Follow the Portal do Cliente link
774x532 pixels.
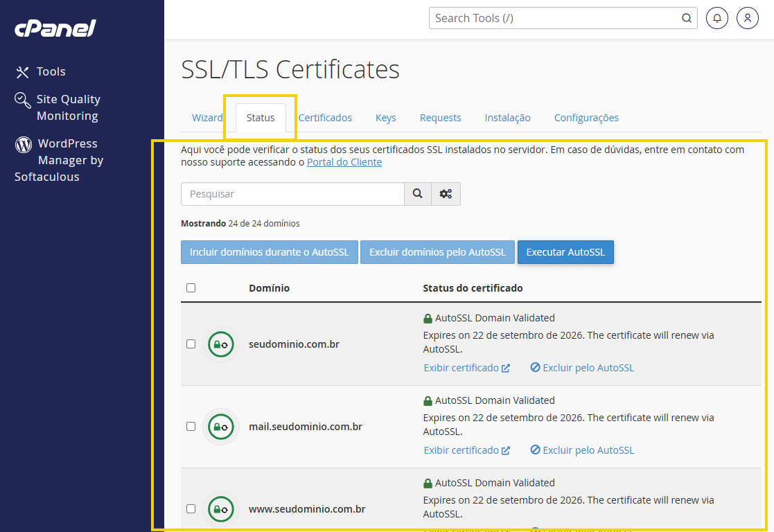[x=344, y=162]
